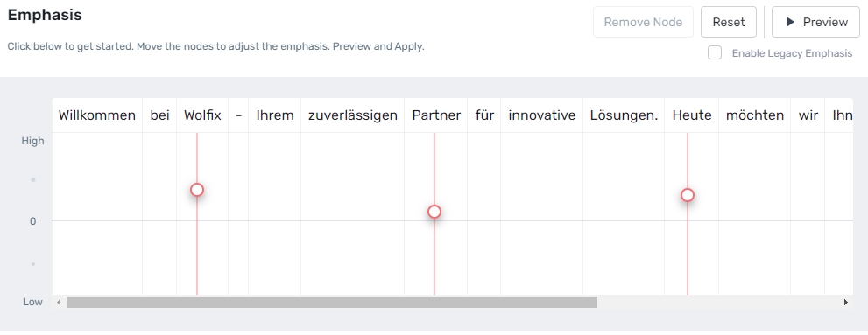Click the dash column between Wolfix and Ihrem

coord(238,115)
